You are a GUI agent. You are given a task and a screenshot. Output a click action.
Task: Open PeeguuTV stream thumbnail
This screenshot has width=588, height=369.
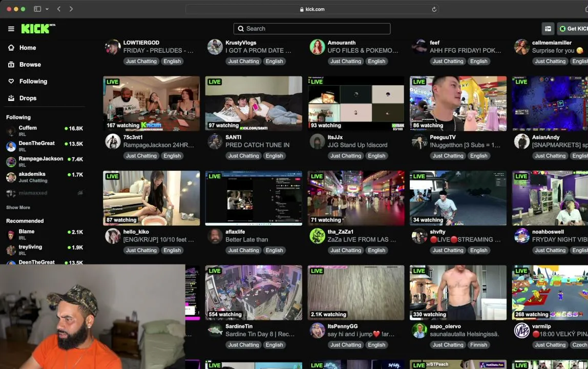tap(458, 104)
